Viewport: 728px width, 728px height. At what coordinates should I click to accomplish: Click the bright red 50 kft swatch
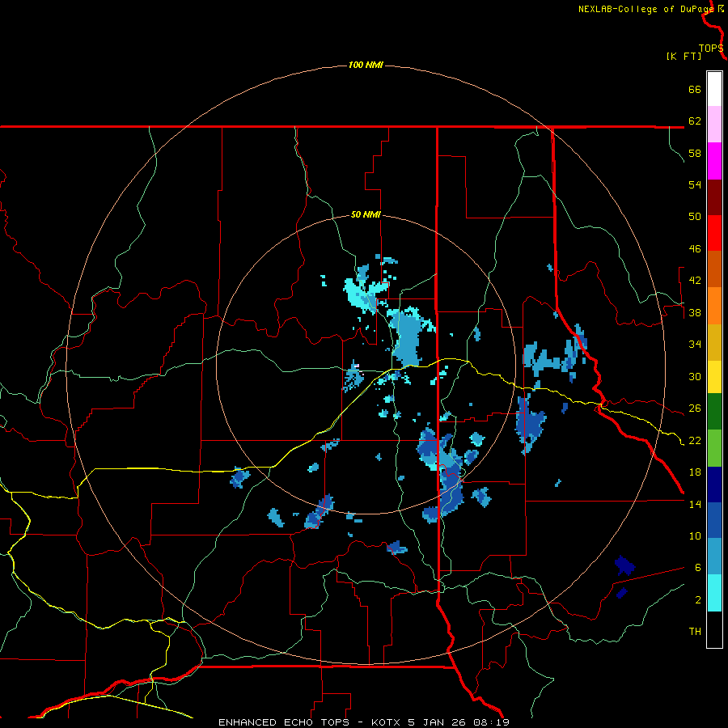[x=714, y=233]
